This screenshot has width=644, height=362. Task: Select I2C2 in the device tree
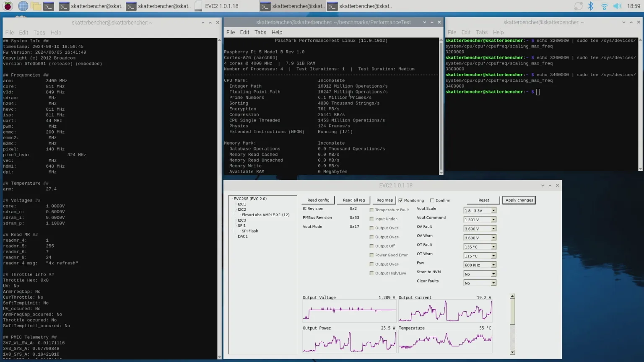click(x=242, y=209)
